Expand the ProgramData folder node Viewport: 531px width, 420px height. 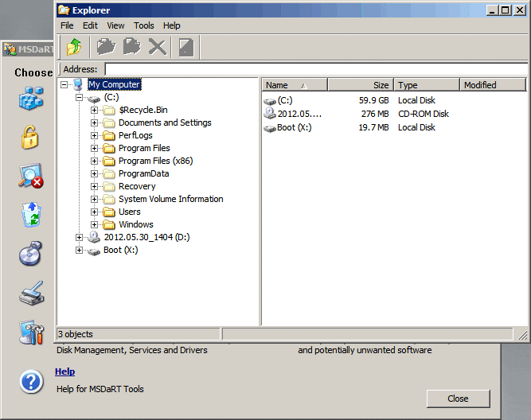coord(94,174)
